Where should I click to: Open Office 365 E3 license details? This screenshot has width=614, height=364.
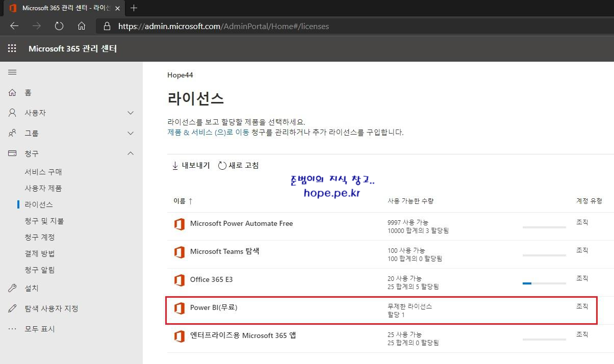(x=211, y=279)
